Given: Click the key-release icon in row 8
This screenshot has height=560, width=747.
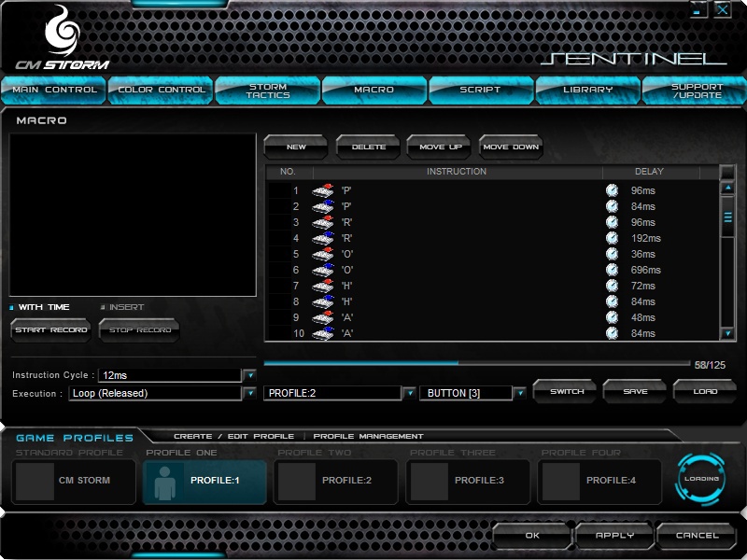Looking at the screenshot, I should [x=322, y=301].
